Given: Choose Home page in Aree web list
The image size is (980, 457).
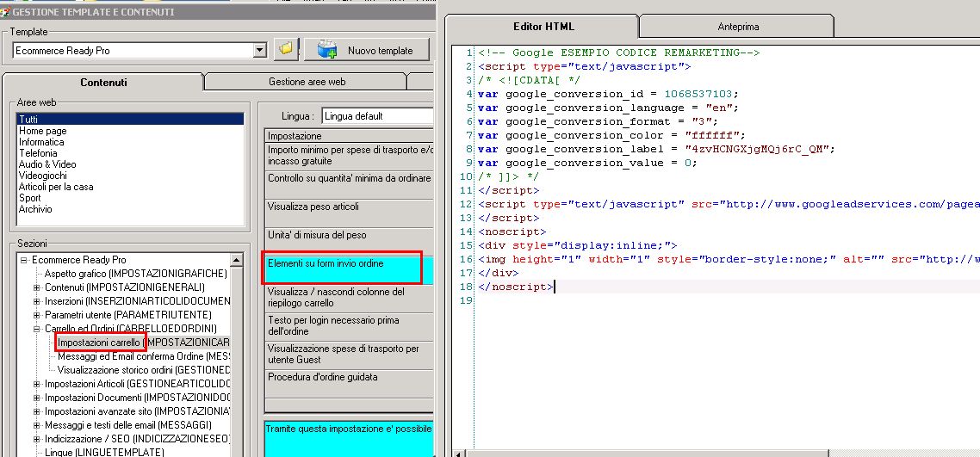Looking at the screenshot, I should click(42, 131).
